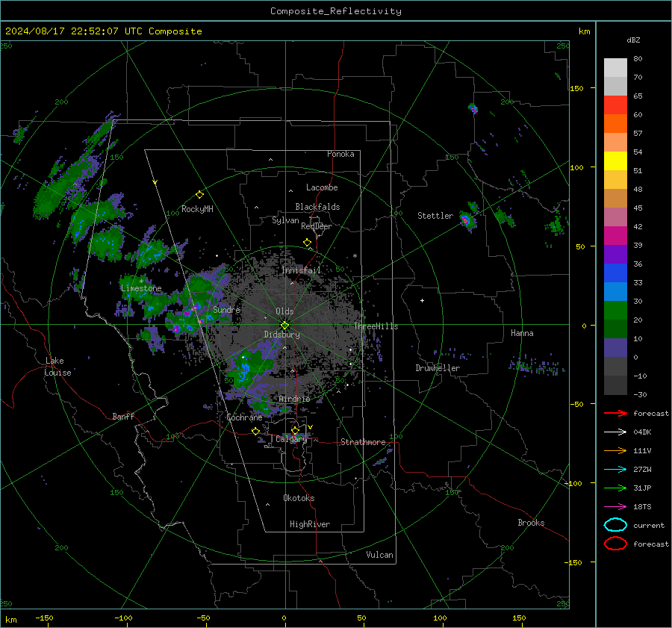Click the Airdrie label

tap(294, 399)
